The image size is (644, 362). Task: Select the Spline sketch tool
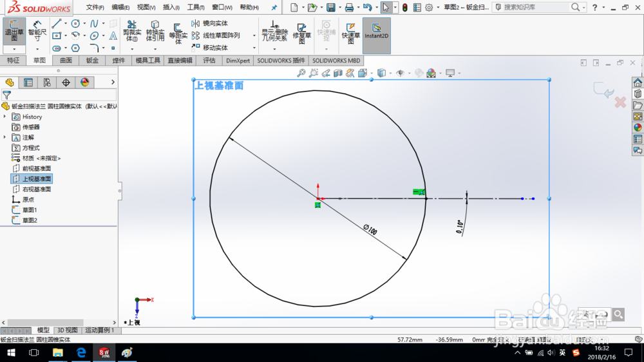pyautogui.click(x=94, y=23)
